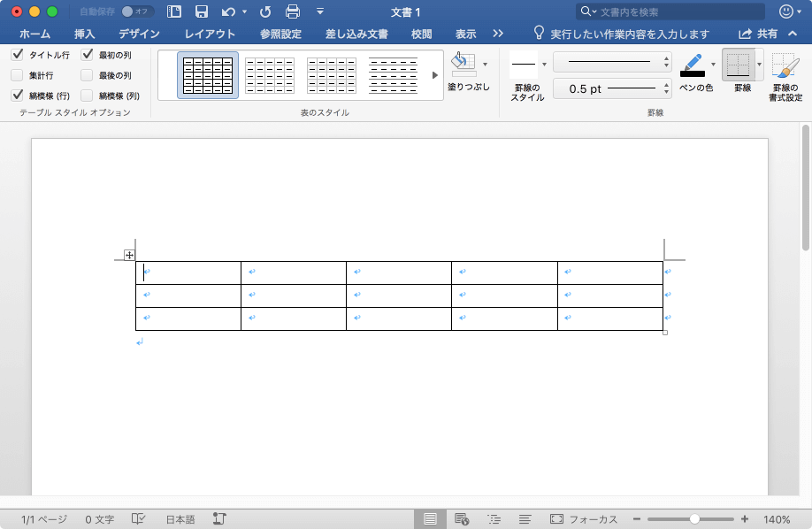Image resolution: width=812 pixels, height=529 pixels.
Task: Switch to the レイアウト tab
Action: [x=210, y=34]
